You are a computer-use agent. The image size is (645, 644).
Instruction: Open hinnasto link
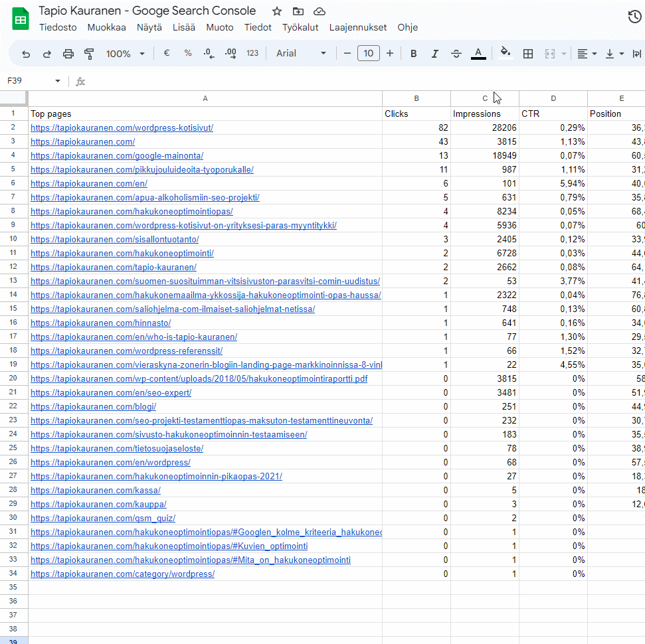pos(101,323)
